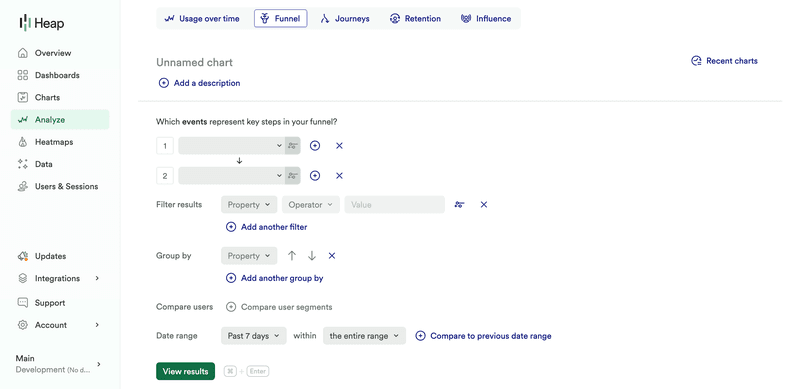Click View results button
Viewport: 800px width, 389px height.
185,371
